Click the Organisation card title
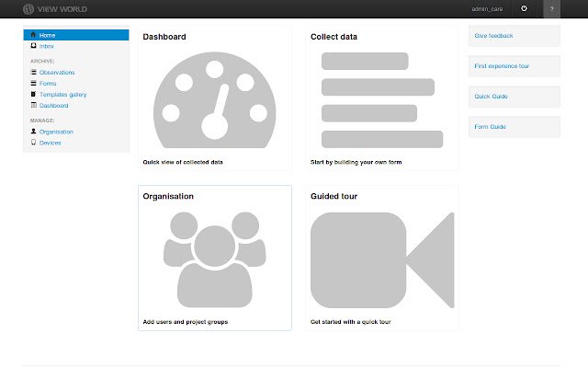The image size is (588, 368). [x=168, y=196]
